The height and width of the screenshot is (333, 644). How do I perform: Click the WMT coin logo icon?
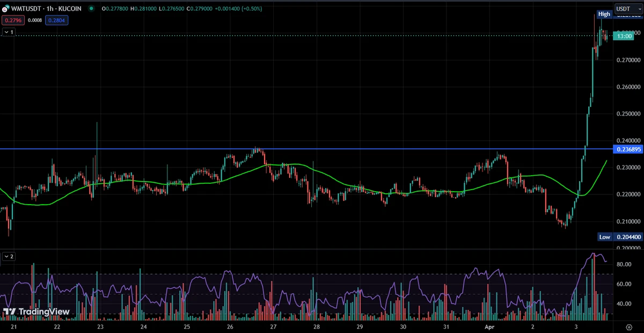pos(5,9)
